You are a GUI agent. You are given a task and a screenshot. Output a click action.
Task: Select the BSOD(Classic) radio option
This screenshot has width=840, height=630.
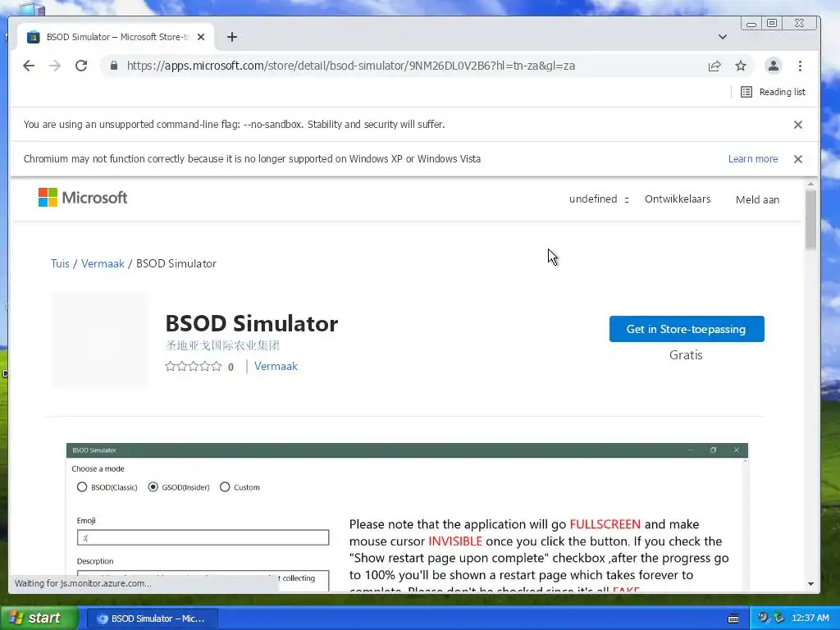coord(82,487)
